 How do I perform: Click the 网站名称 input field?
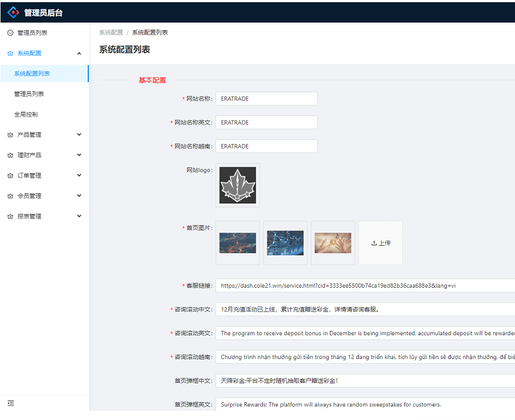click(x=266, y=99)
